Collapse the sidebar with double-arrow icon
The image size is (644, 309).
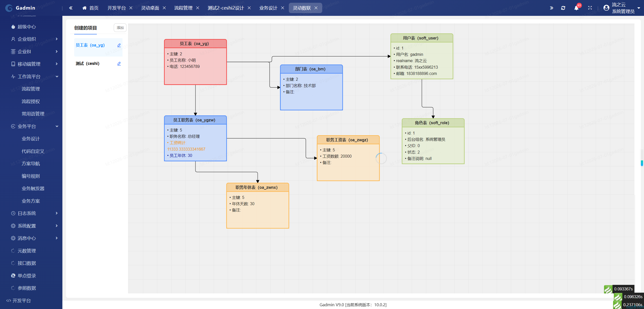pos(71,8)
